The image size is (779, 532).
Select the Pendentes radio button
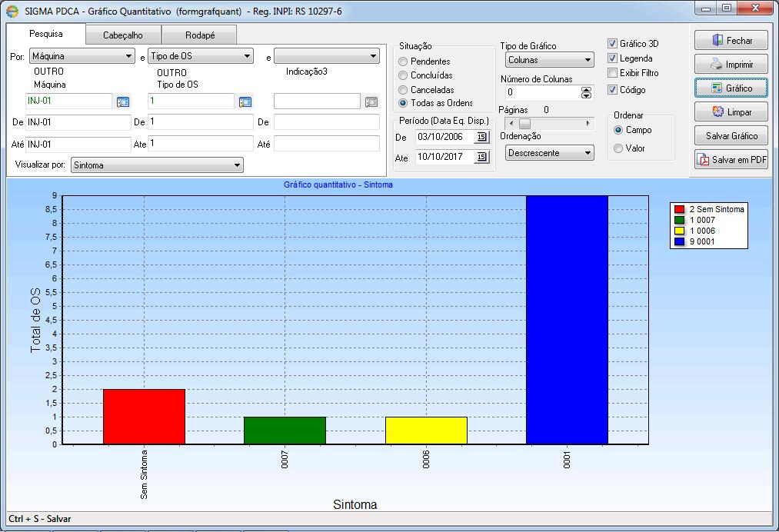(x=403, y=62)
